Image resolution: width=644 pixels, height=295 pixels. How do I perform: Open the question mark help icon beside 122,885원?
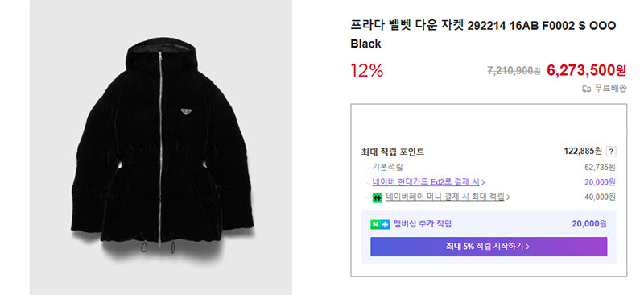pyautogui.click(x=611, y=152)
